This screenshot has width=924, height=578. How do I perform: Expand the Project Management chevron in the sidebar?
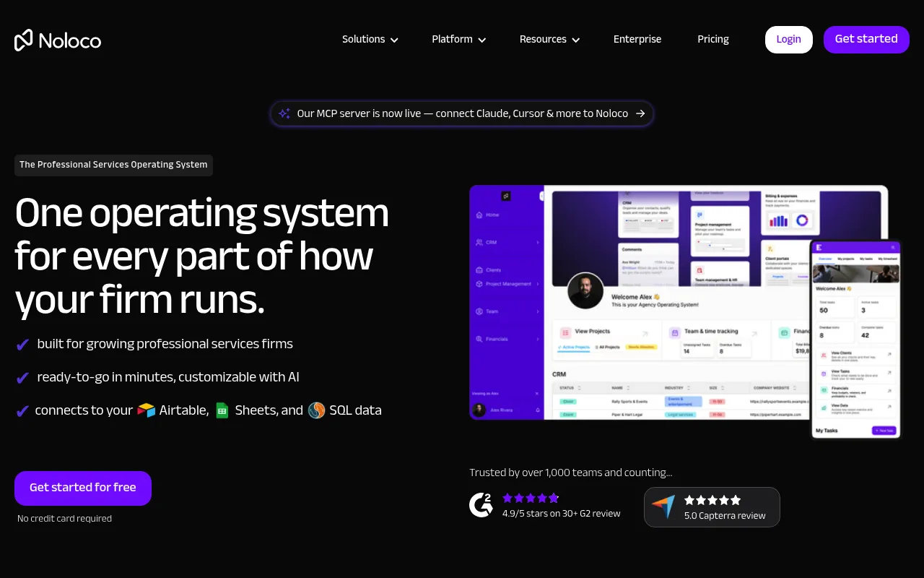click(538, 284)
